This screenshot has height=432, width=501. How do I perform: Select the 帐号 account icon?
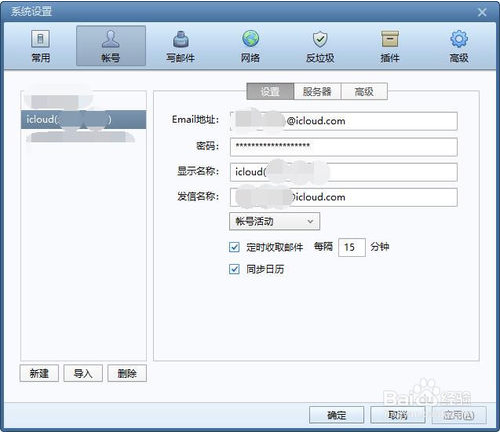[x=111, y=46]
